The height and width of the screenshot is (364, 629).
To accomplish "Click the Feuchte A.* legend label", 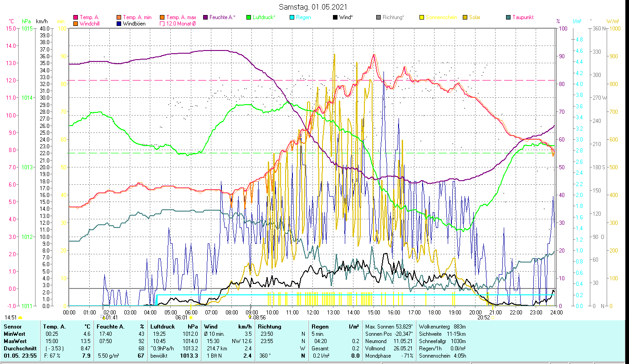I will click(x=223, y=17).
